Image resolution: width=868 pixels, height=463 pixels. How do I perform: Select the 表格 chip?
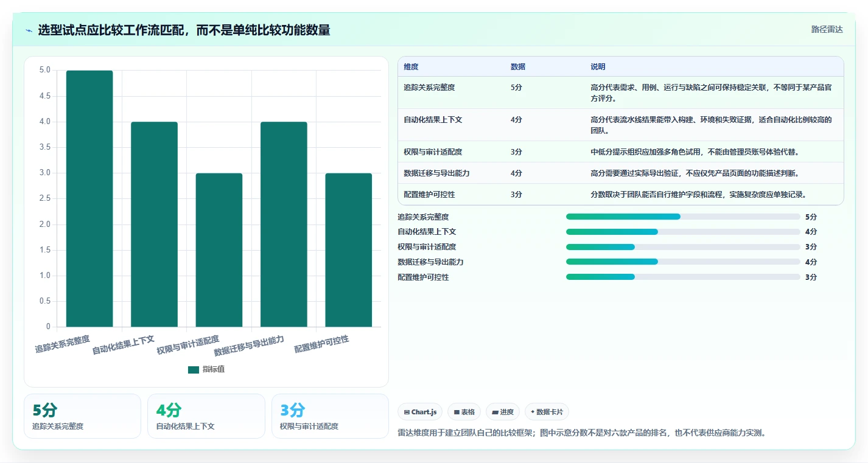coord(464,412)
